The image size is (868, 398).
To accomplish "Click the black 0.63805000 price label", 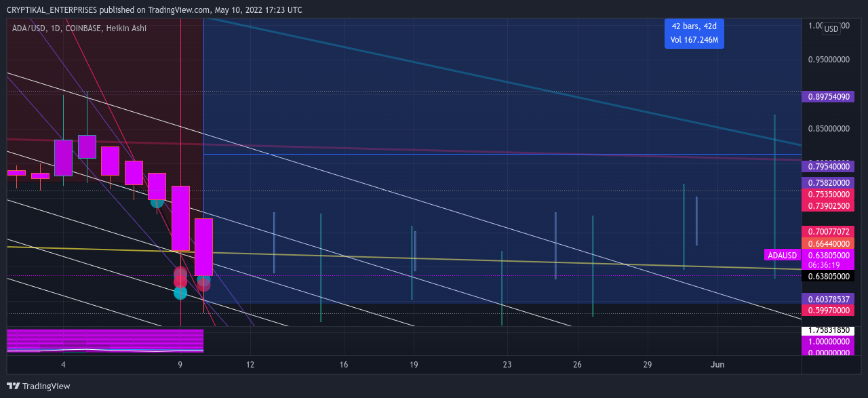I will pos(828,277).
